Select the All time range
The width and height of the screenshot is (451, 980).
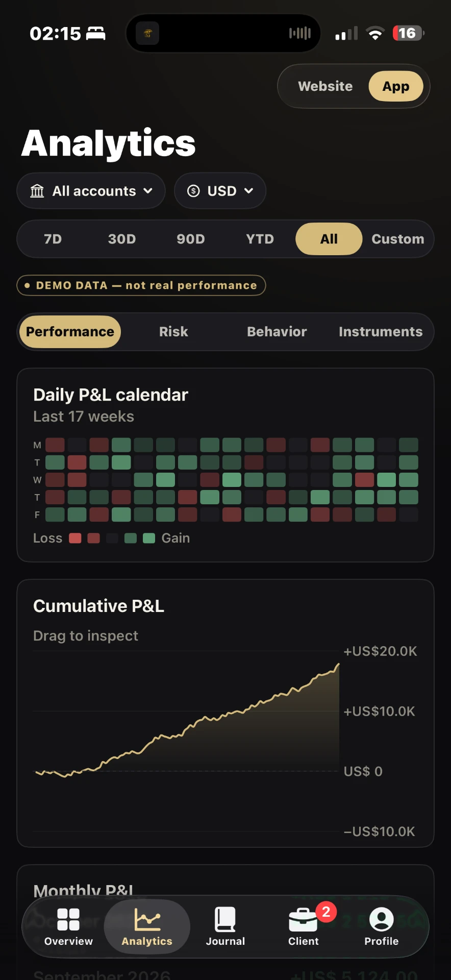[329, 239]
